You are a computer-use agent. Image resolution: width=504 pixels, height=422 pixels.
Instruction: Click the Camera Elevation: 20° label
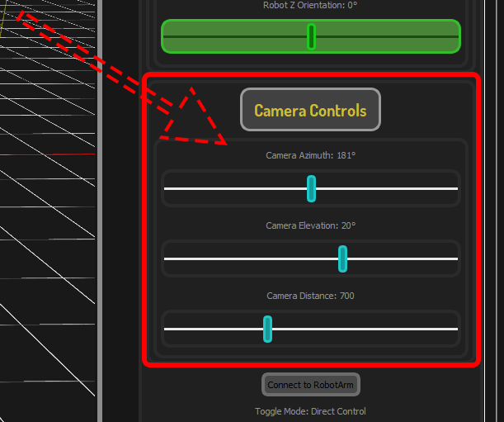(310, 225)
